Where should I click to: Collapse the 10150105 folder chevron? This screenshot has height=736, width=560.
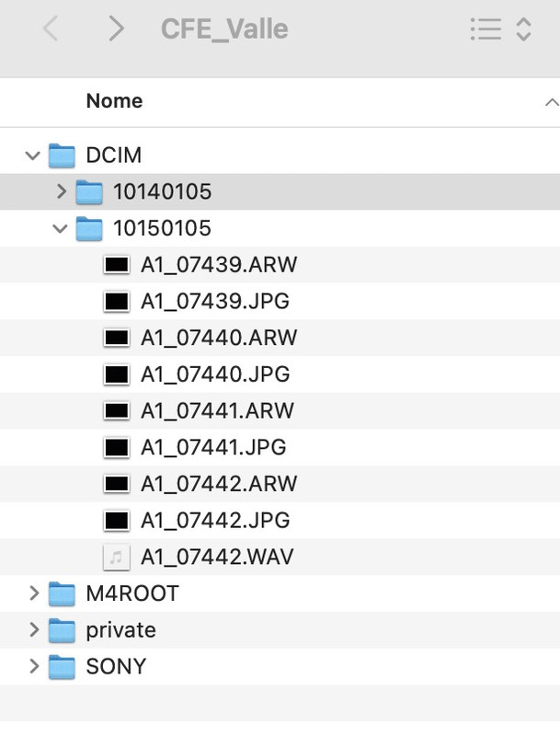tap(60, 228)
